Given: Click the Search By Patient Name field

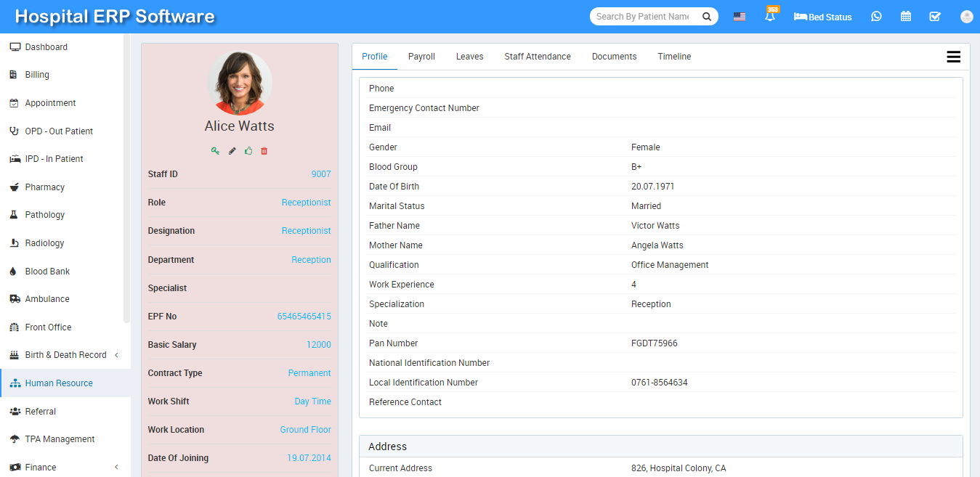Looking at the screenshot, I should coord(643,17).
